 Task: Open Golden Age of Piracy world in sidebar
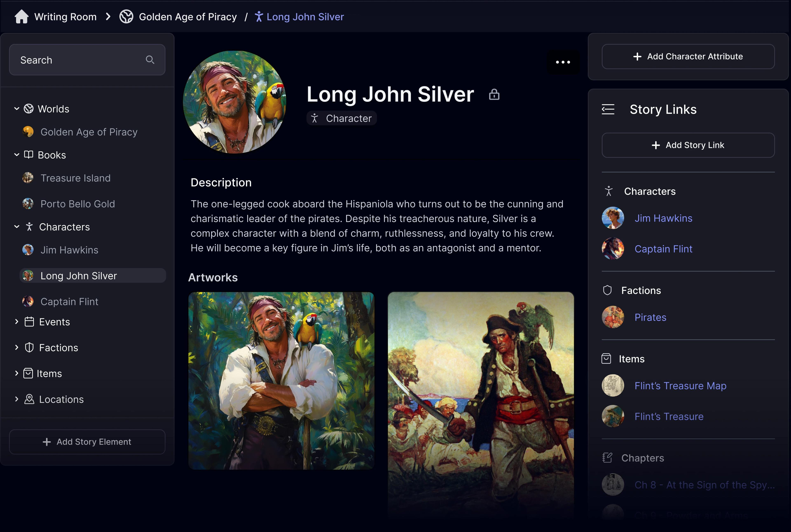[89, 132]
